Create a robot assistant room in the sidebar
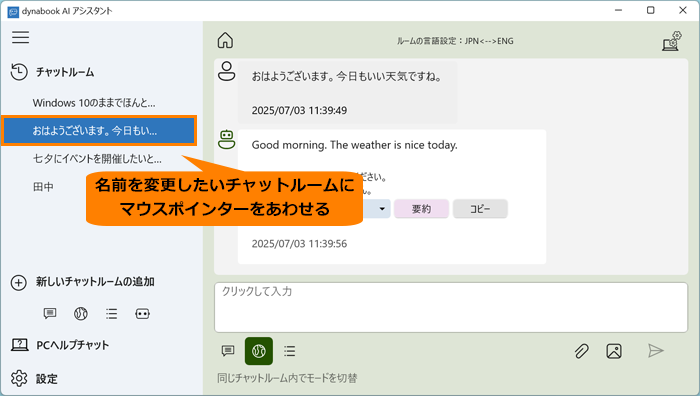This screenshot has width=700, height=396. [142, 313]
